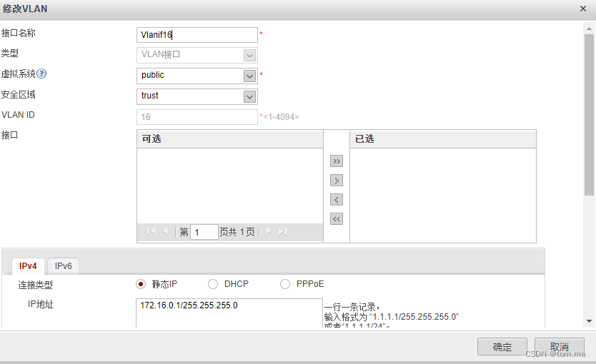The image size is (596, 364).
Task: Click the <1-4094> range hint text
Action: pyautogui.click(x=282, y=117)
